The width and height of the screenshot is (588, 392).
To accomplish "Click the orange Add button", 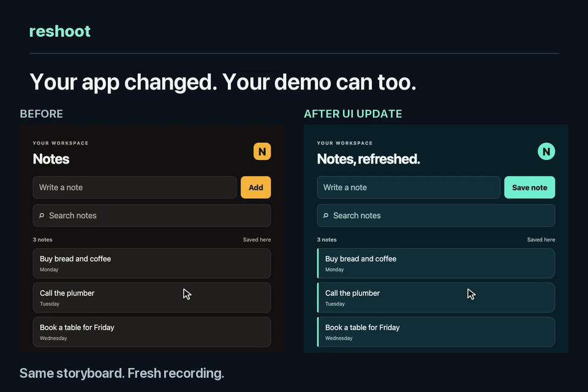I will click(x=256, y=187).
